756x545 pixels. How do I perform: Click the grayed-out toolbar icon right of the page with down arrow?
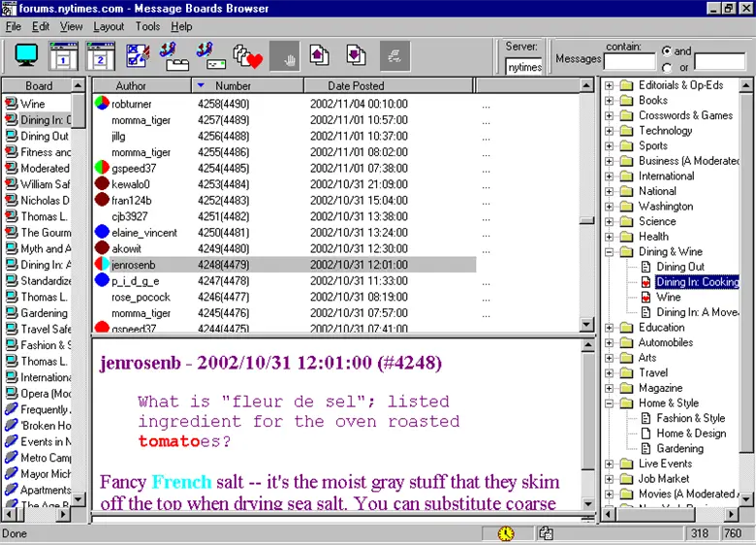[x=394, y=56]
